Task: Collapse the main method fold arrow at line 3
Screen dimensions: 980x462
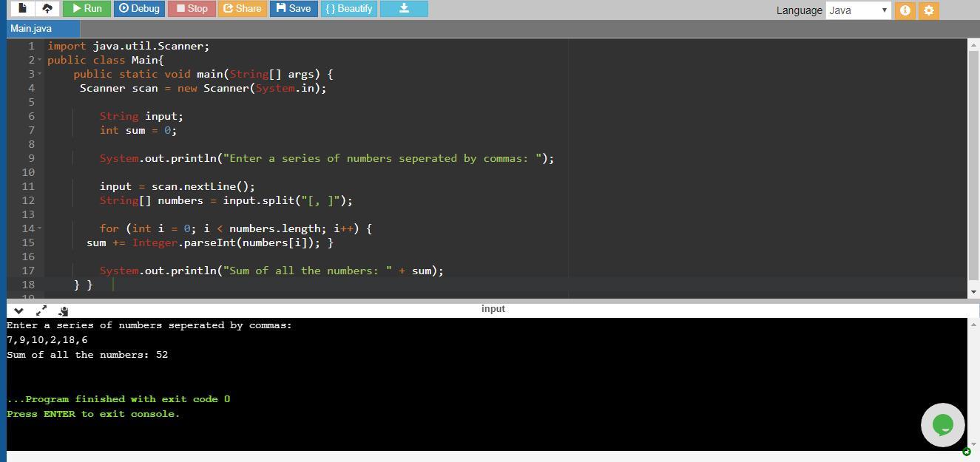Action: coord(40,74)
